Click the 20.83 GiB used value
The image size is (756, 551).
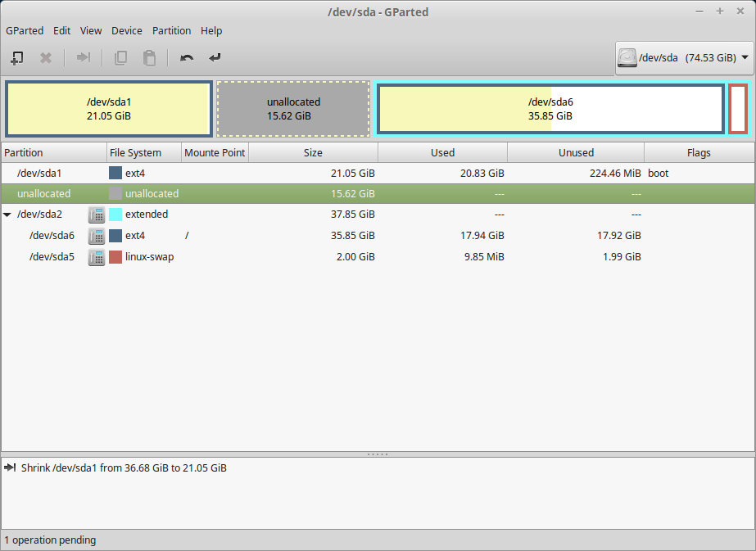point(482,174)
